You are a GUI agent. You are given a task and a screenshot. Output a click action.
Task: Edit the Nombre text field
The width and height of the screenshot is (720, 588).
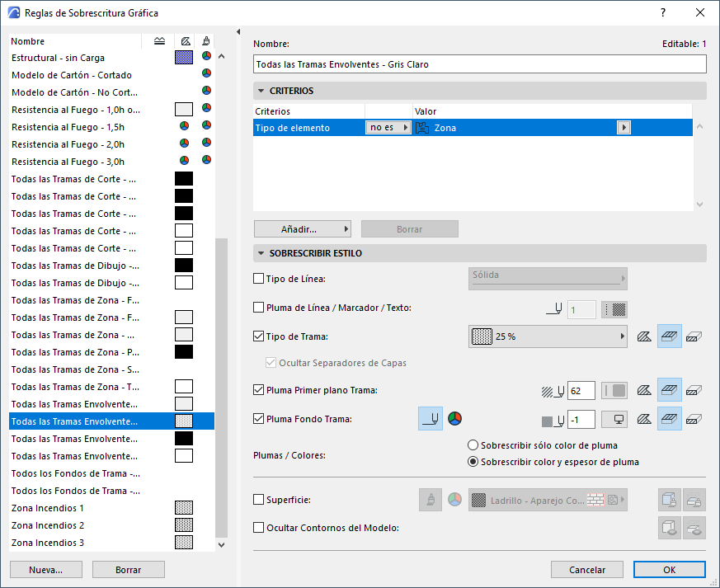480,64
